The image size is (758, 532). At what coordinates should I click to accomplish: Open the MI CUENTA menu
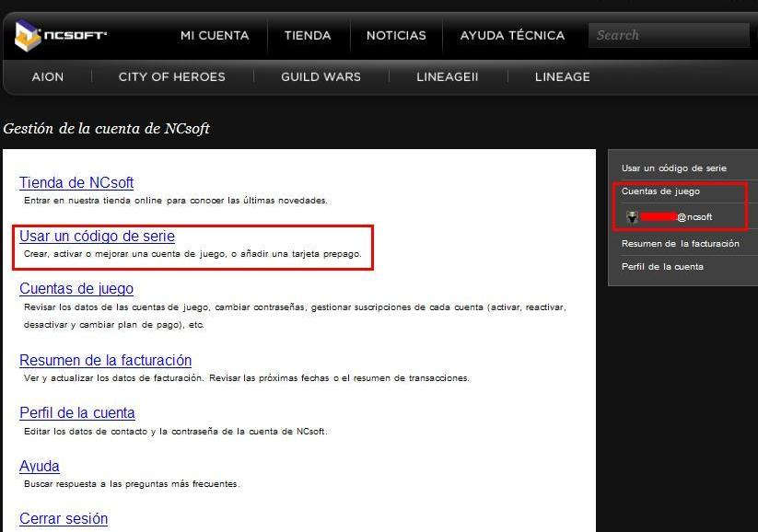pyautogui.click(x=215, y=36)
